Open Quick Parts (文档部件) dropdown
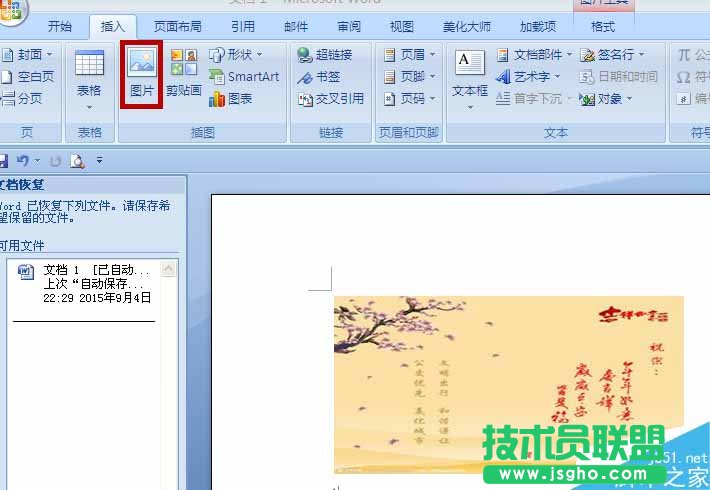 pos(534,55)
